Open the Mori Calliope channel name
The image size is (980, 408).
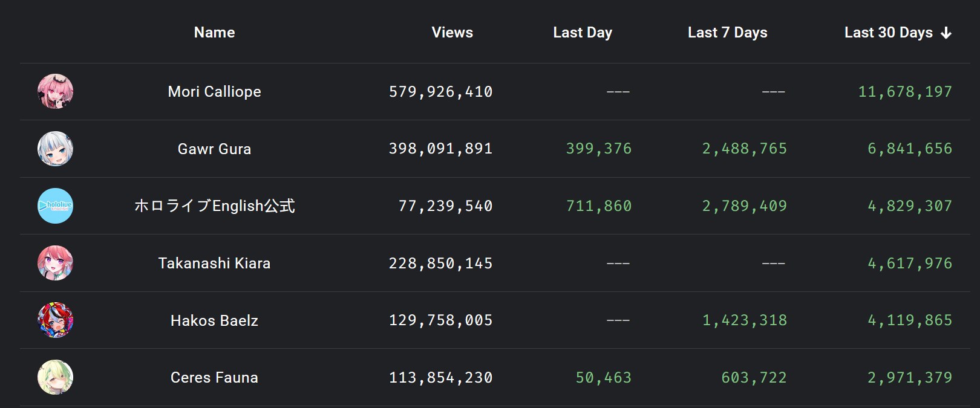pyautogui.click(x=214, y=92)
